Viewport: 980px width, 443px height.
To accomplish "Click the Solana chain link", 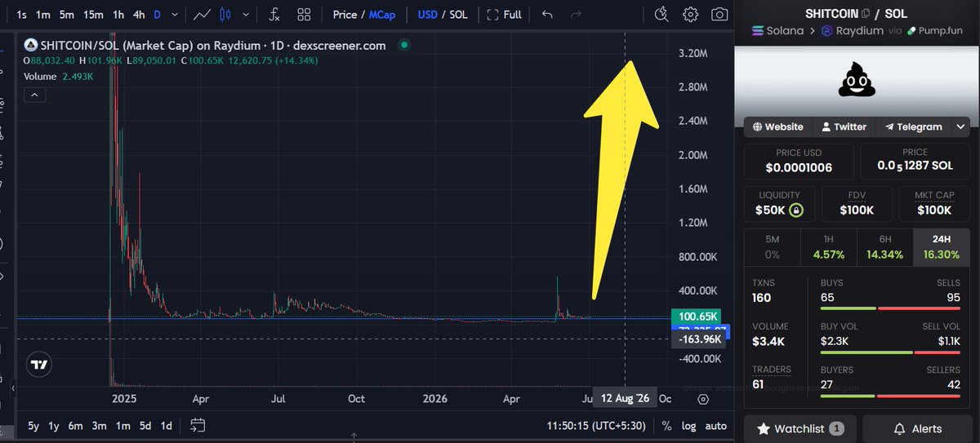I will point(776,31).
